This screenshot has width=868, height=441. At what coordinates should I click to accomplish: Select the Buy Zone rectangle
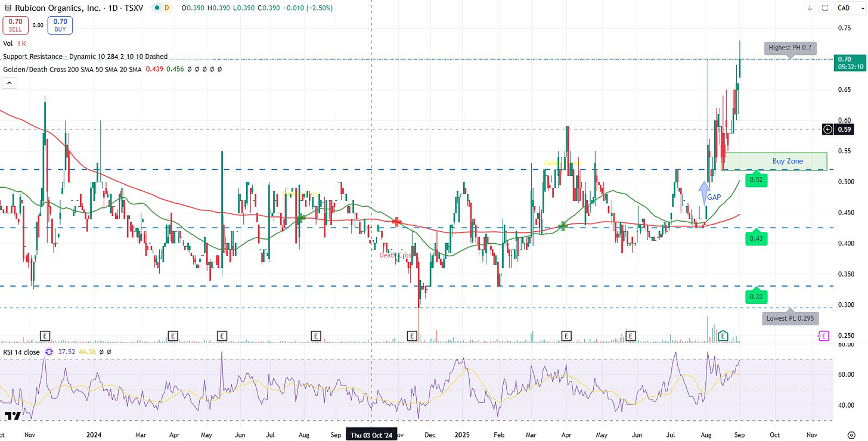pyautogui.click(x=775, y=161)
